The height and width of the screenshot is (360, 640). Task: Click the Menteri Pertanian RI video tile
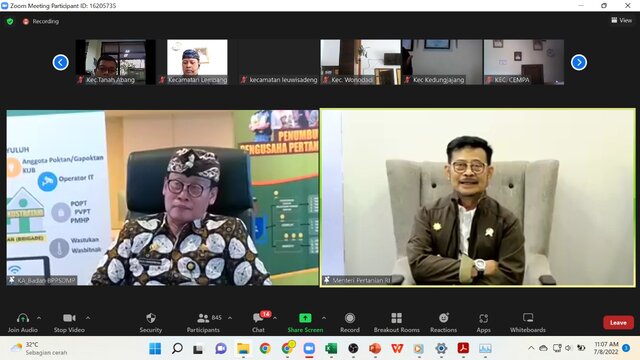coord(478,198)
